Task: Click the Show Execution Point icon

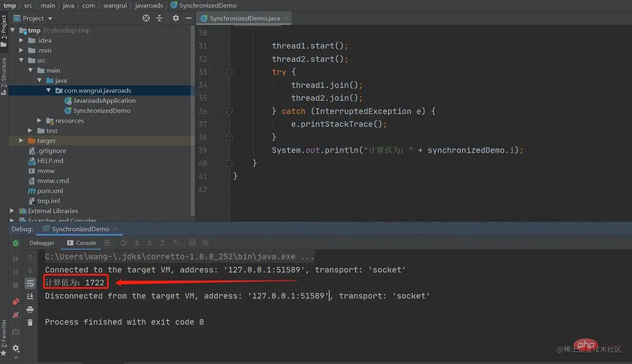Action: pyautogui.click(x=107, y=242)
